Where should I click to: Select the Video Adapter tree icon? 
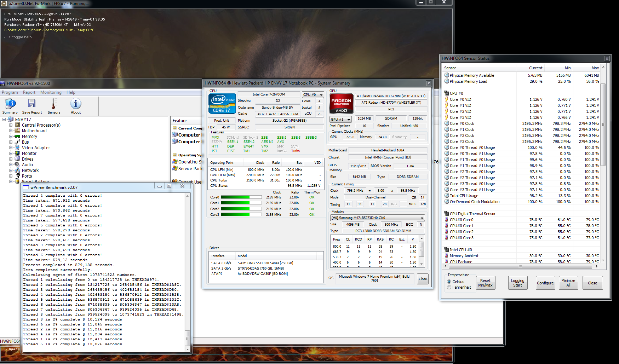coord(17,148)
